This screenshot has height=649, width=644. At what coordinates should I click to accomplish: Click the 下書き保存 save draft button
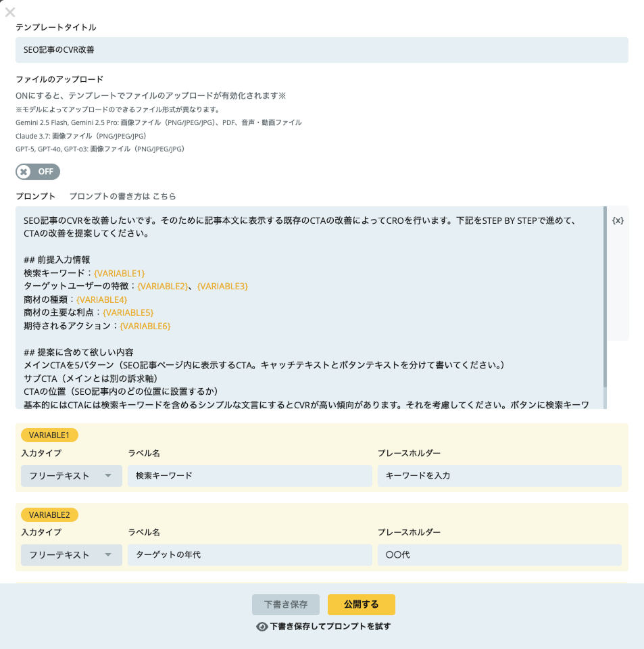pyautogui.click(x=285, y=604)
